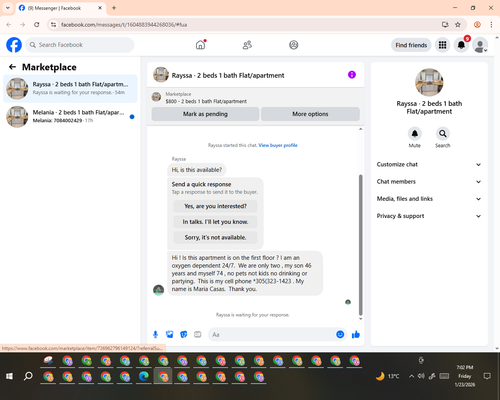Click the Search Facebook field
The height and width of the screenshot is (400, 500).
coord(80,45)
